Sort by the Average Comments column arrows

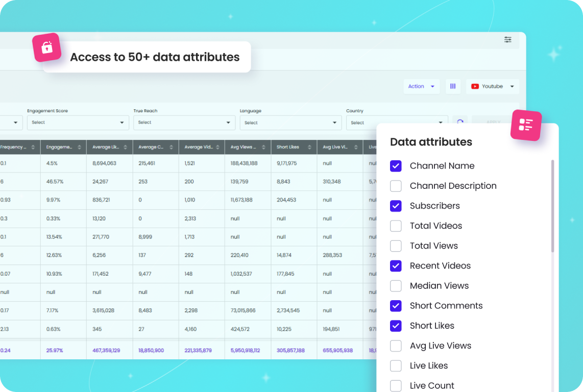tap(172, 148)
